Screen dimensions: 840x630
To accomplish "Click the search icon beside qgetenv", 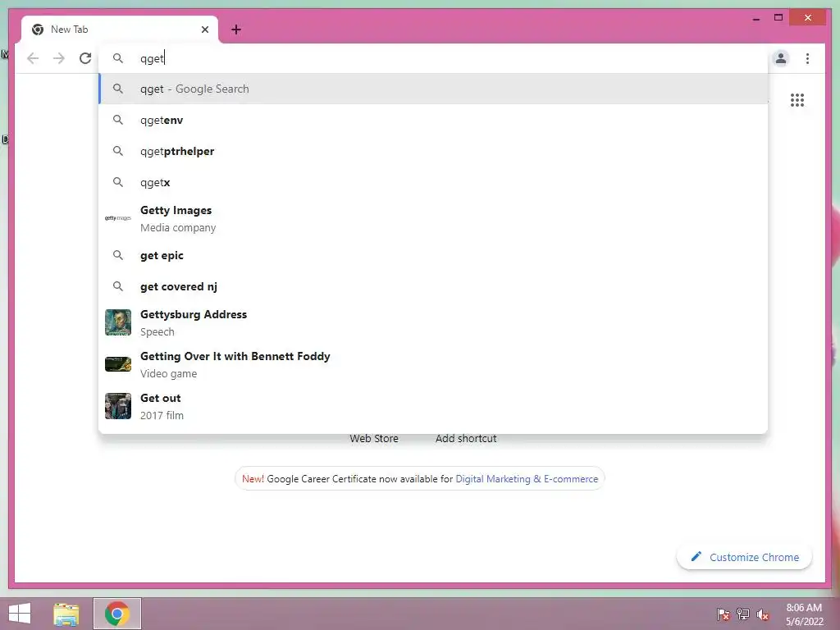I will (118, 120).
